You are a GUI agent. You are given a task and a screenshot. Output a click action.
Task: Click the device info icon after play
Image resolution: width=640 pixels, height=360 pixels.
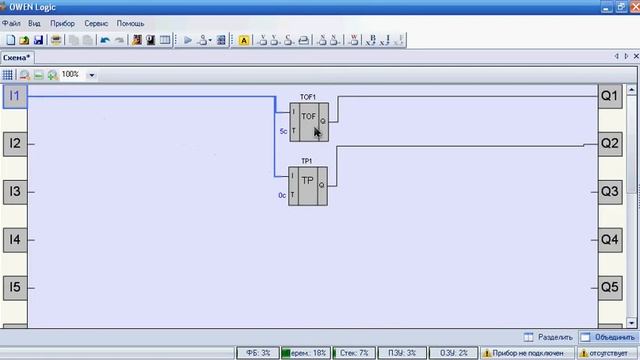[x=221, y=40]
